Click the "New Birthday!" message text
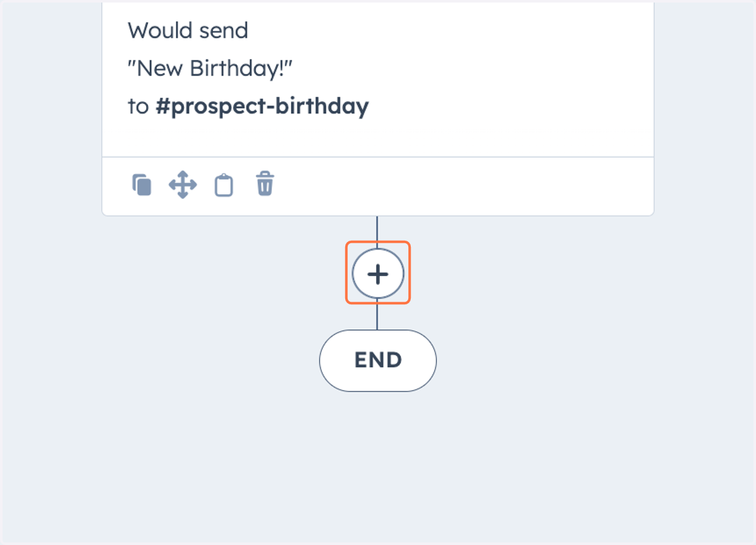 (210, 68)
